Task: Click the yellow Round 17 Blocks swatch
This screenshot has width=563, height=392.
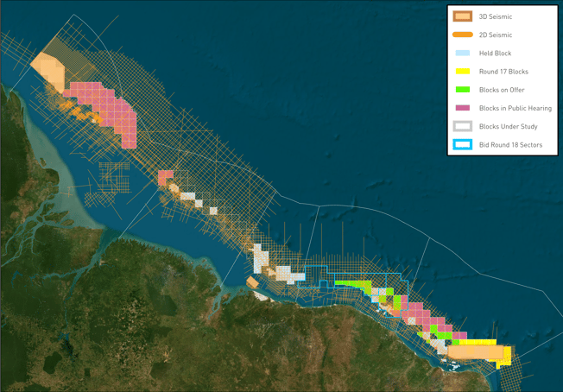Action: point(463,72)
